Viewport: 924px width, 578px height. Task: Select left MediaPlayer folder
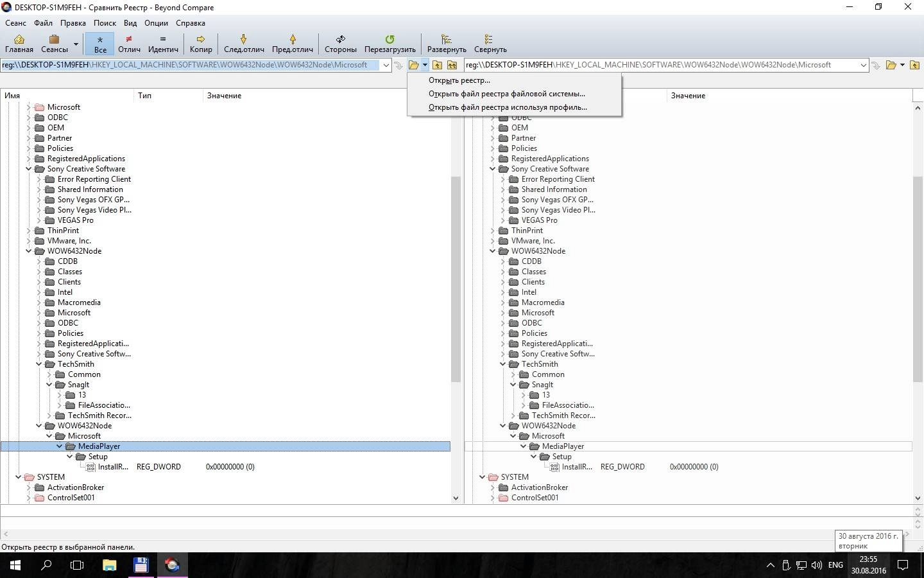[99, 446]
